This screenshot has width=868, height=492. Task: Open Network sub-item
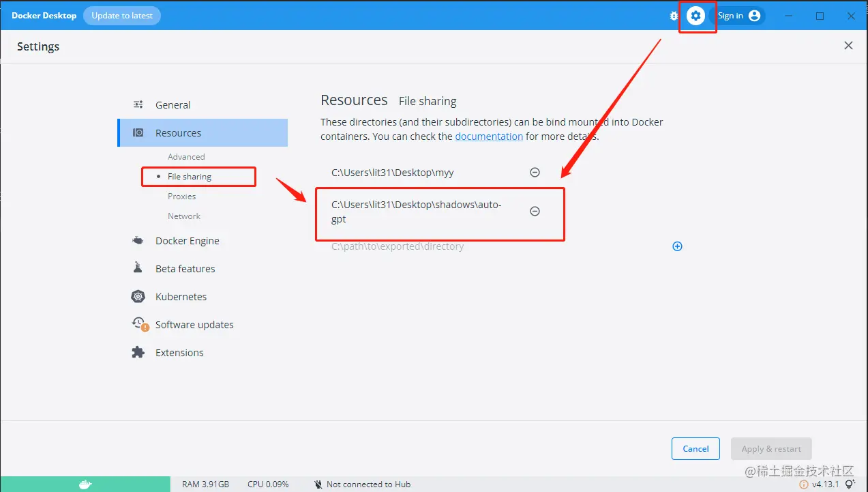[184, 216]
